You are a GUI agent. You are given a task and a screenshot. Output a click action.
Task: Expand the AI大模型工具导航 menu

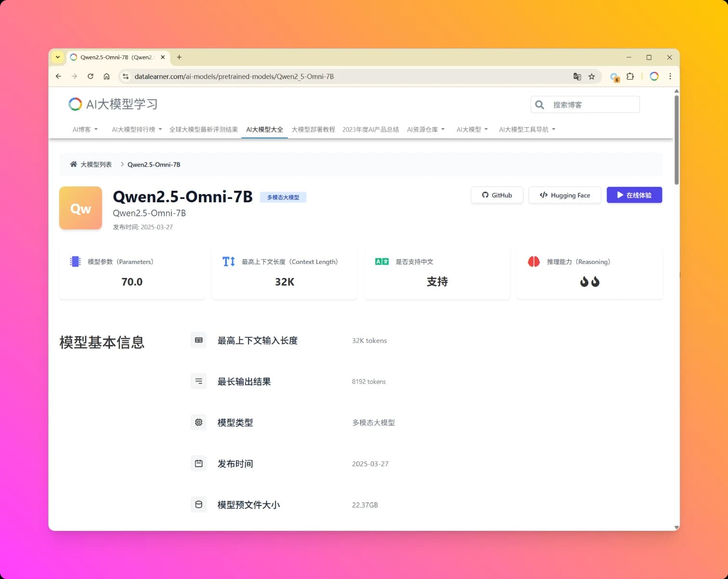tap(527, 129)
